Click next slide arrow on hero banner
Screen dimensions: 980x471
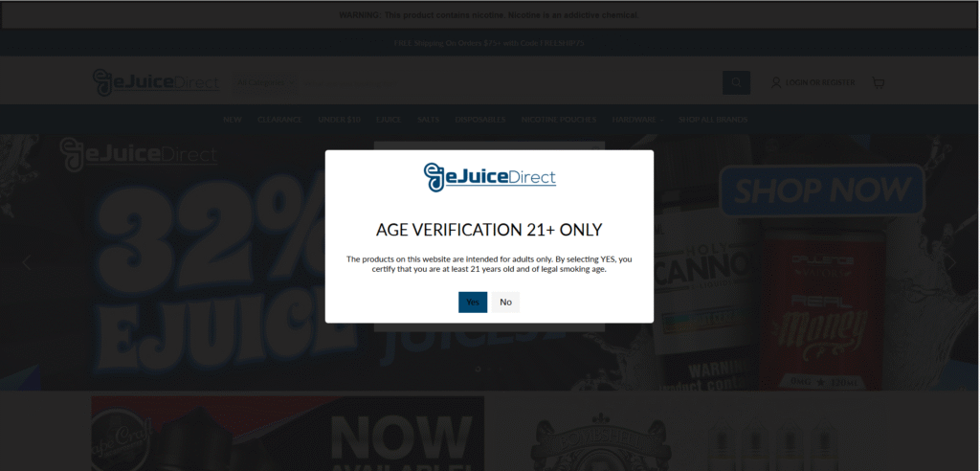pyautogui.click(x=952, y=262)
